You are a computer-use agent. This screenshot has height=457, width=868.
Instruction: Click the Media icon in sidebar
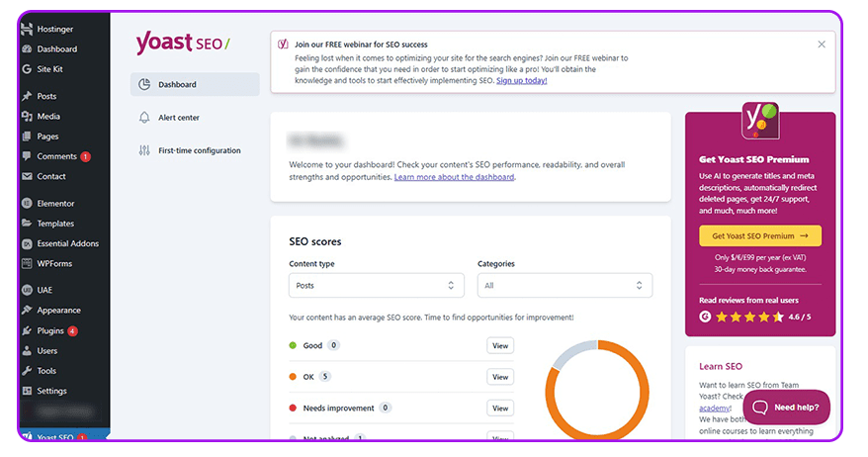[27, 117]
